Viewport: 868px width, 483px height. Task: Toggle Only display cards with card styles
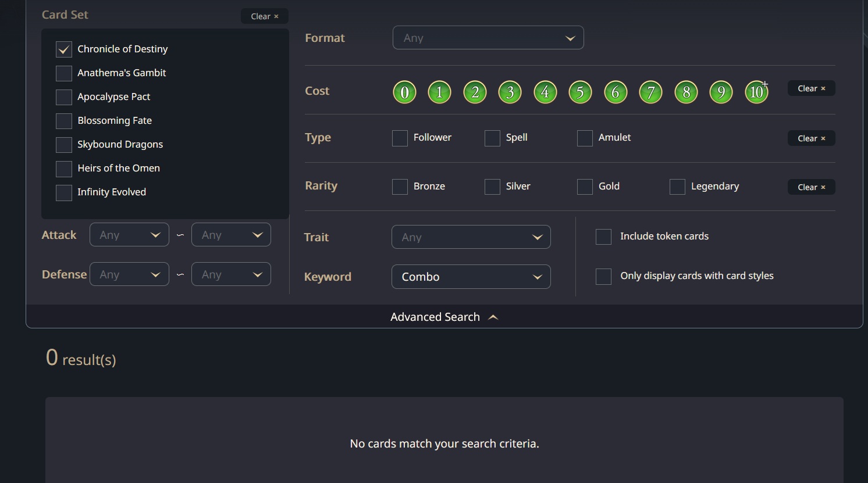603,276
